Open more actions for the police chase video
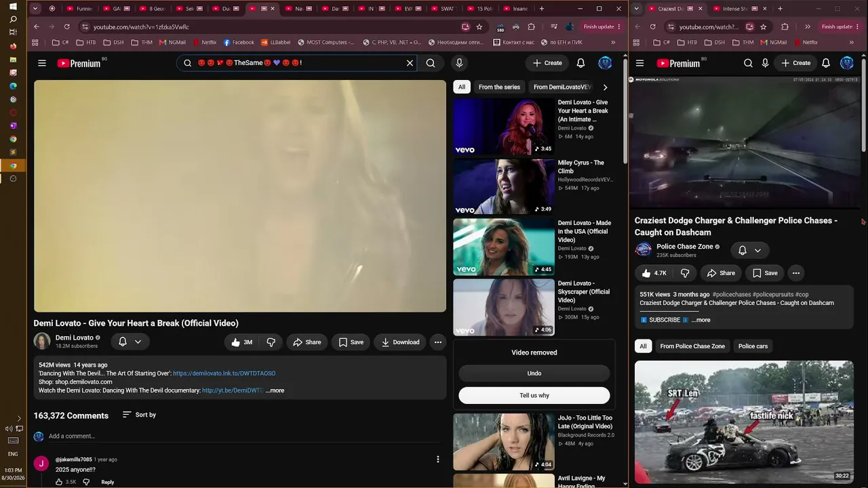The image size is (868, 488). (x=796, y=273)
